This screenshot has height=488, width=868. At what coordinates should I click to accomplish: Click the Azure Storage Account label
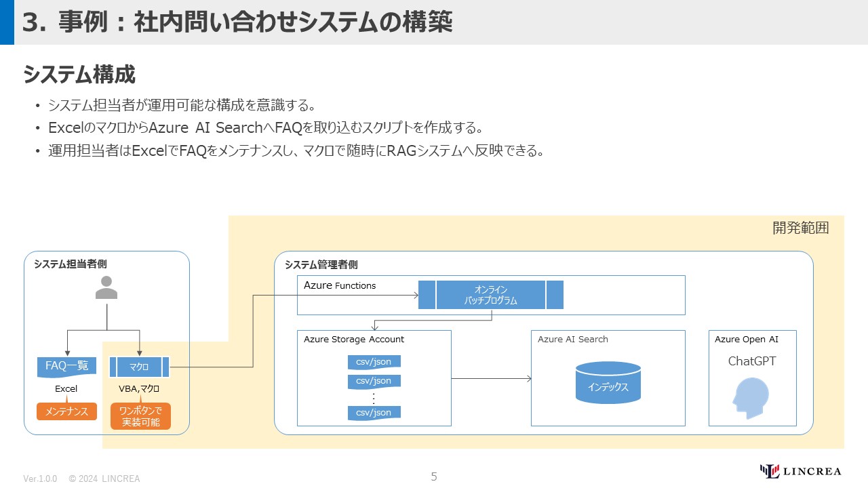(x=354, y=339)
